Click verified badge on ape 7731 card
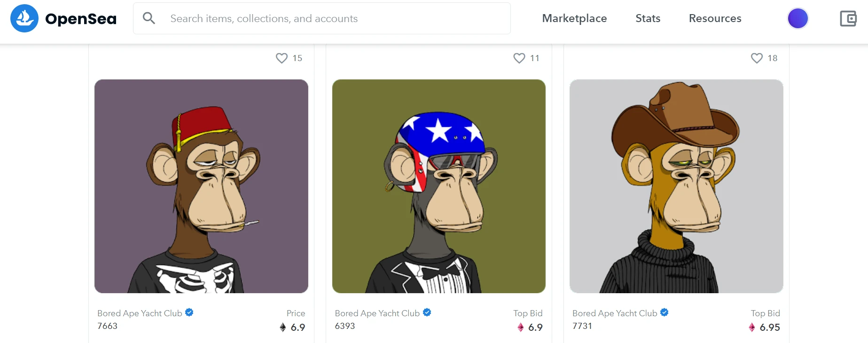The height and width of the screenshot is (343, 868). (665, 312)
